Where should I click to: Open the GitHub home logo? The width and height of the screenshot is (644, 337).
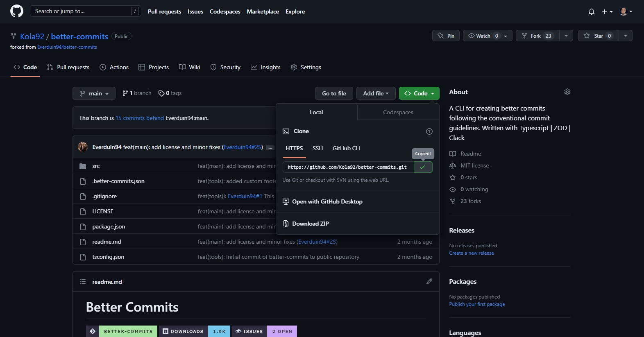click(x=17, y=11)
